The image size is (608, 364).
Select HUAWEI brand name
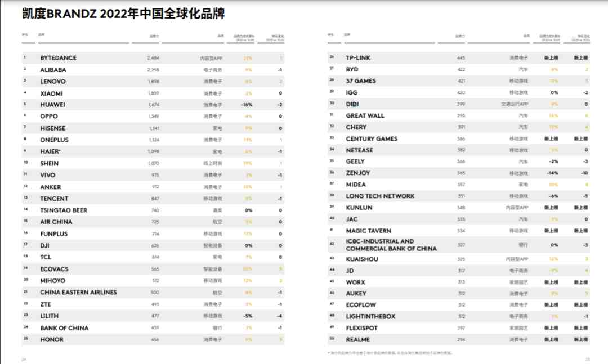click(52, 105)
